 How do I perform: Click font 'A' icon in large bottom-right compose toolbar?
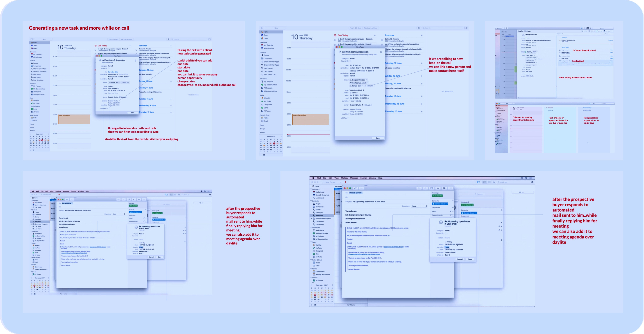tap(438, 188)
